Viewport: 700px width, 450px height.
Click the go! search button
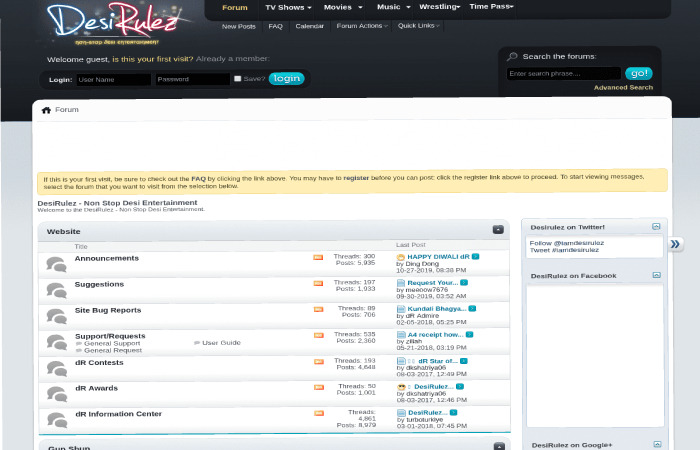[639, 73]
